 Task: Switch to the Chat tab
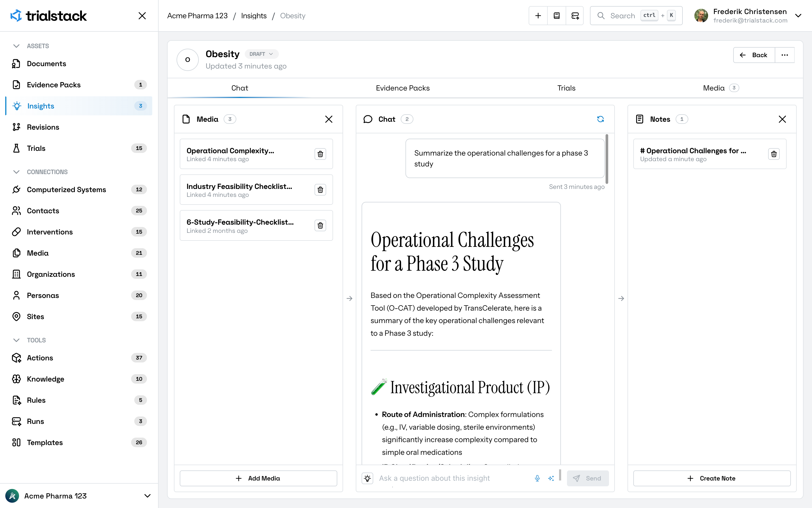pos(239,88)
